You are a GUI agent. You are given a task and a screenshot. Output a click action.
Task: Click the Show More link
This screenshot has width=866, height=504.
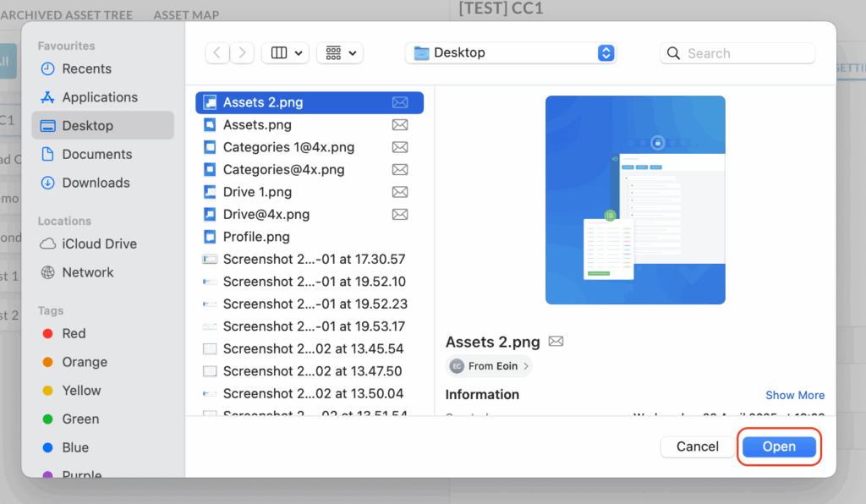click(x=794, y=395)
